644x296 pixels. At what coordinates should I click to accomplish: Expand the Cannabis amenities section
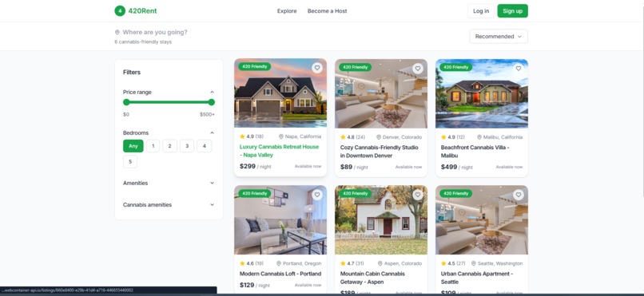tap(169, 204)
